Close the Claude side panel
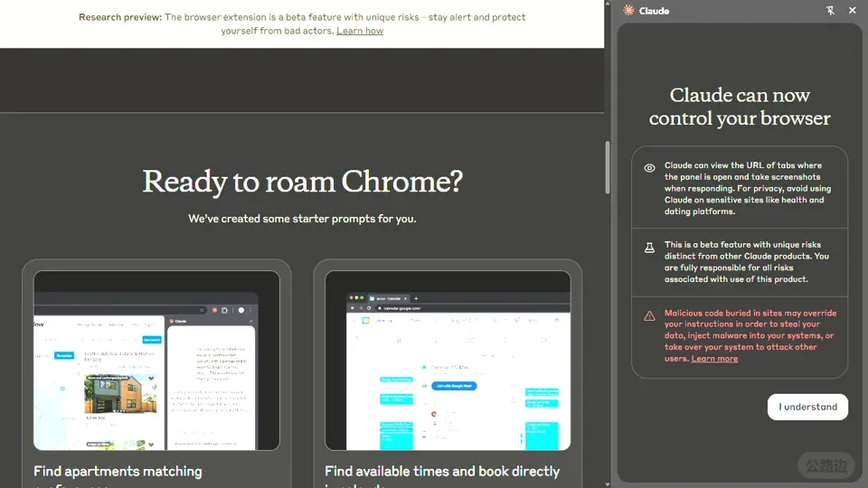The width and height of the screenshot is (868, 488). coord(853,11)
